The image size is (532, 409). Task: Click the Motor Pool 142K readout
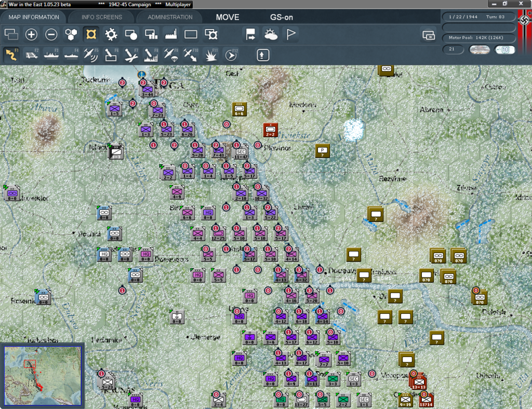pyautogui.click(x=478, y=37)
